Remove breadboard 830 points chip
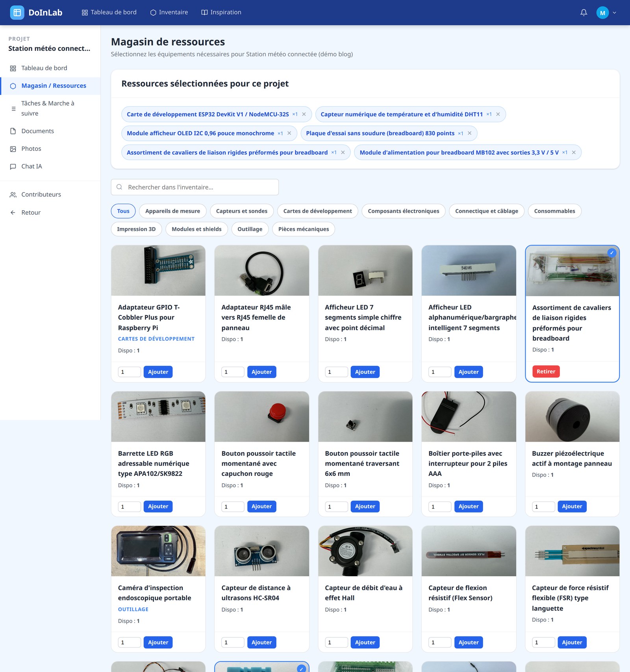The image size is (630, 672). [469, 133]
